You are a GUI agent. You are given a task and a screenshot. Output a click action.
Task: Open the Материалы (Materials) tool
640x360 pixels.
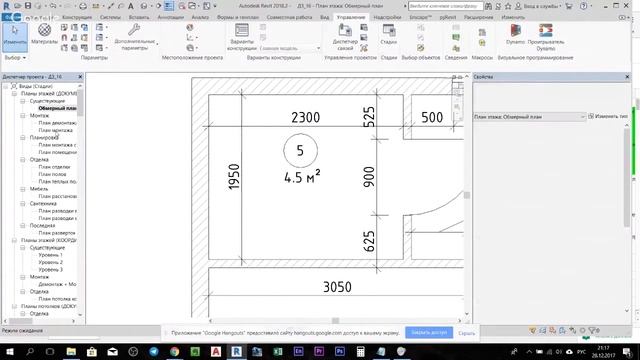point(44,33)
